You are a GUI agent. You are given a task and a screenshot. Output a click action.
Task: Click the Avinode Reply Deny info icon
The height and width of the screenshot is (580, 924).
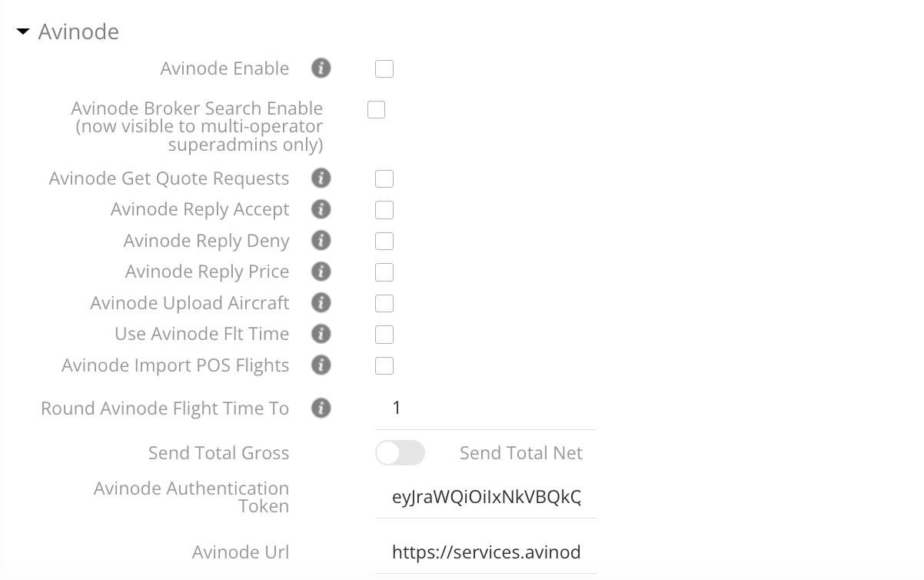321,241
